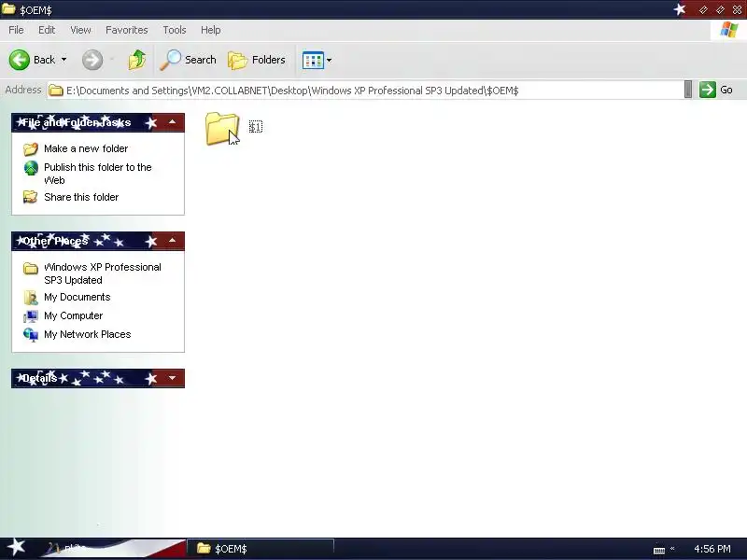The width and height of the screenshot is (747, 560).
Task: Click the 4:56 PM clock
Action: pos(712,549)
